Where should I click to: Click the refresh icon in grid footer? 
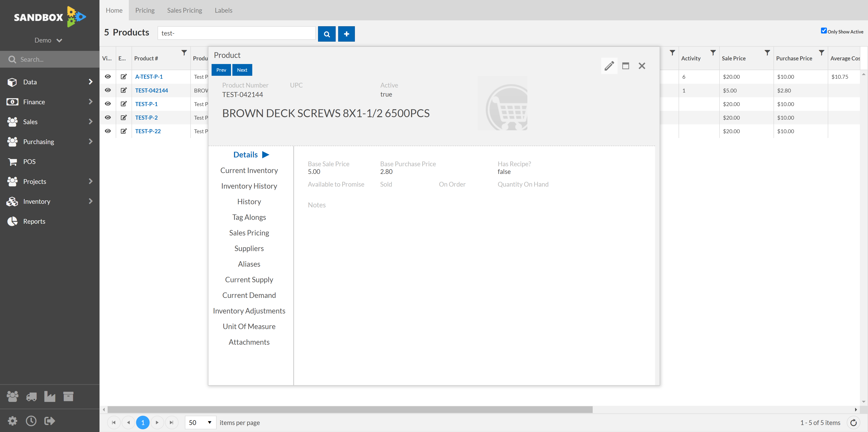(854, 423)
